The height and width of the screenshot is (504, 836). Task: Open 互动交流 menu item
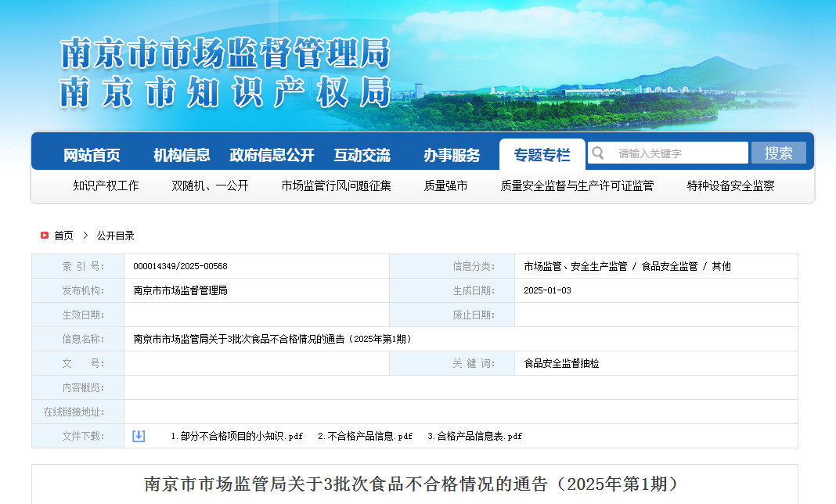[x=362, y=155]
